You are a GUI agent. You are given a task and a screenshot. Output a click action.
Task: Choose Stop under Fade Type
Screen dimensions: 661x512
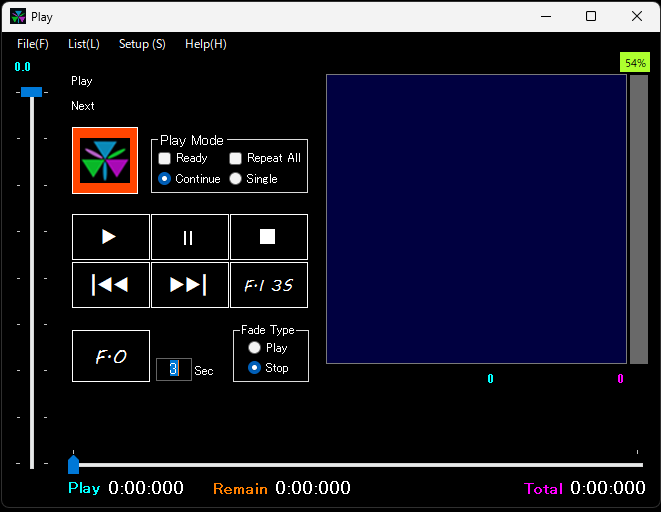point(255,368)
